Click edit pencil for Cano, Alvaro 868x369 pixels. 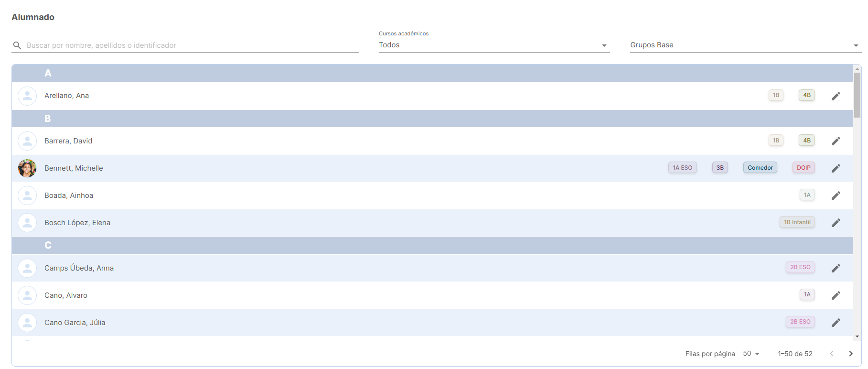pyautogui.click(x=836, y=295)
